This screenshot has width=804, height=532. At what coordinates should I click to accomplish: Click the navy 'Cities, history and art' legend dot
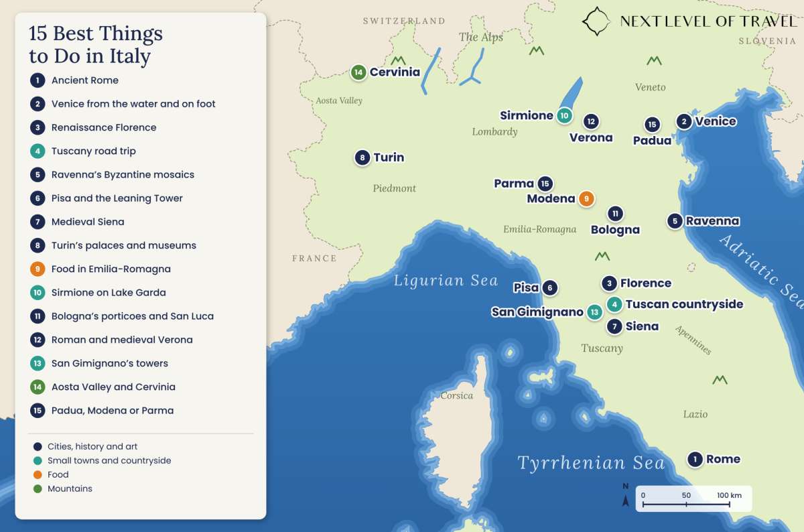38,446
